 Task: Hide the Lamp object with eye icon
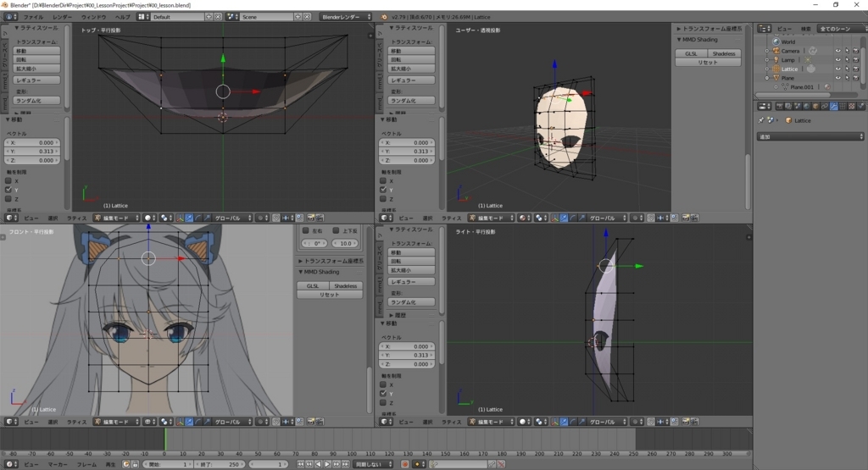pyautogui.click(x=837, y=60)
